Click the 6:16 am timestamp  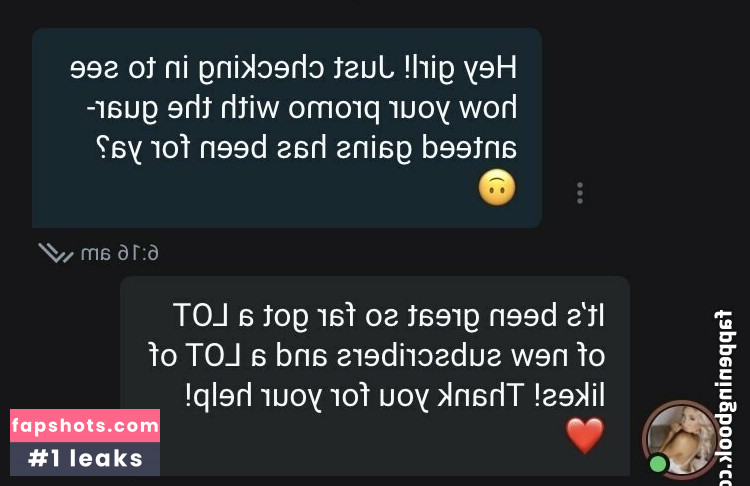click(120, 253)
